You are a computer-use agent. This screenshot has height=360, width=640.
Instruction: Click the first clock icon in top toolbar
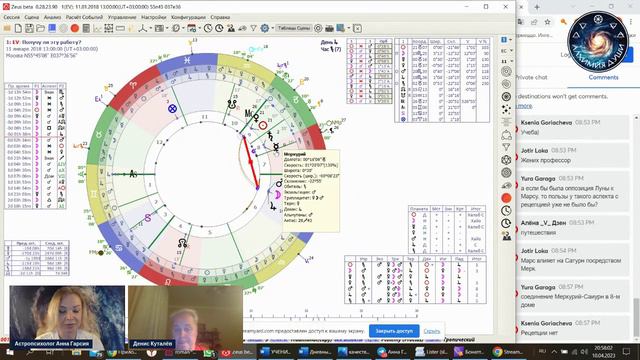(208, 28)
